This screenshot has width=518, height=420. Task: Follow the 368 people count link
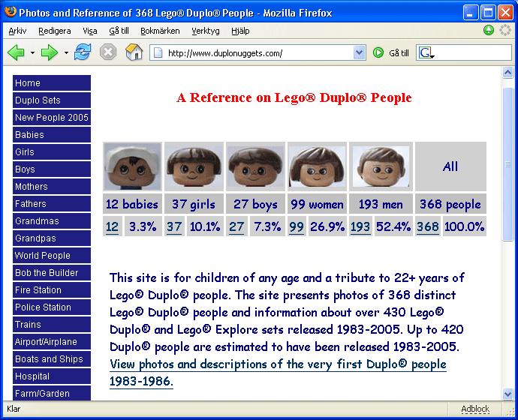coord(427,226)
